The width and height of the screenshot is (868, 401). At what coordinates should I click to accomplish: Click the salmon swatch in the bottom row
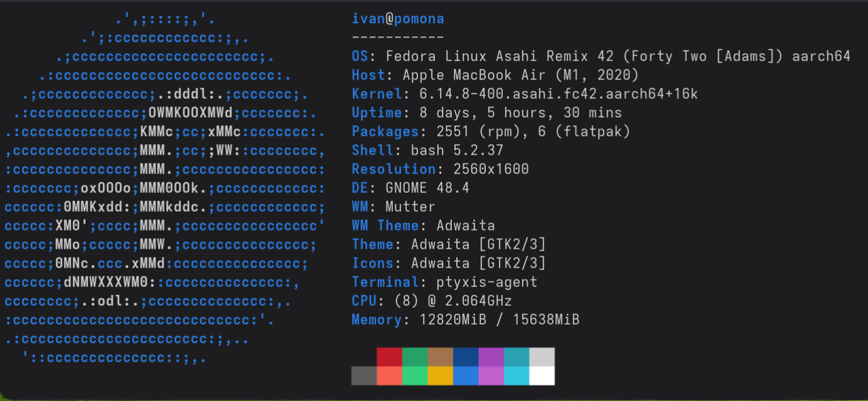coord(389,376)
